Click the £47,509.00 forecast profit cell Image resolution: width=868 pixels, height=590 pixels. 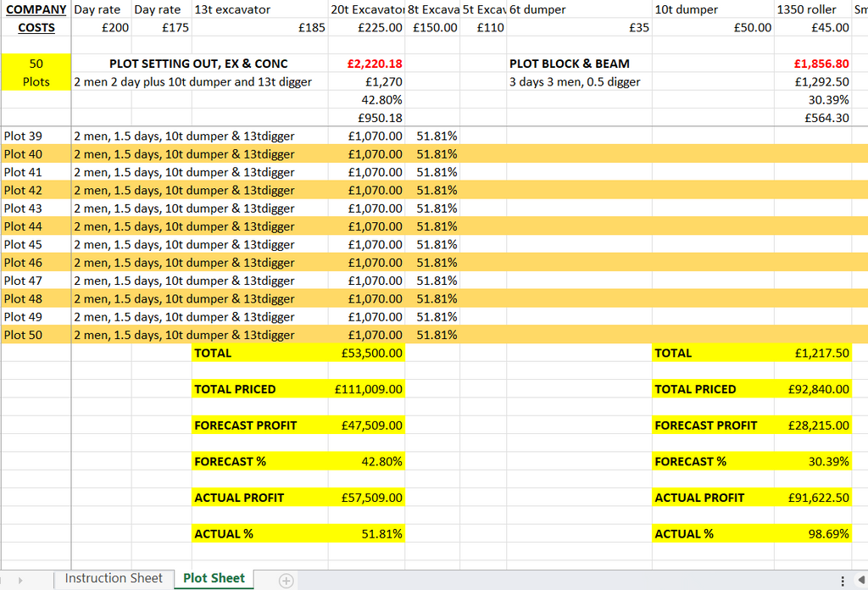(366, 425)
